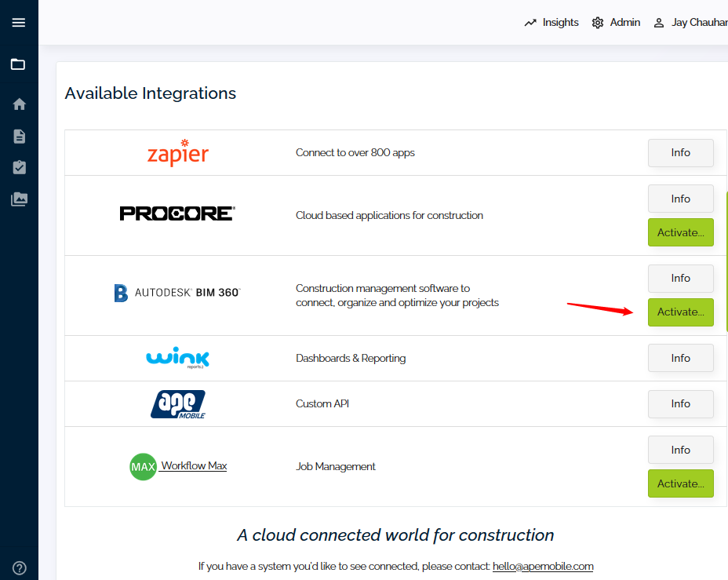Click the Zapier logo
Image resolution: width=728 pixels, height=580 pixels.
coord(178,152)
